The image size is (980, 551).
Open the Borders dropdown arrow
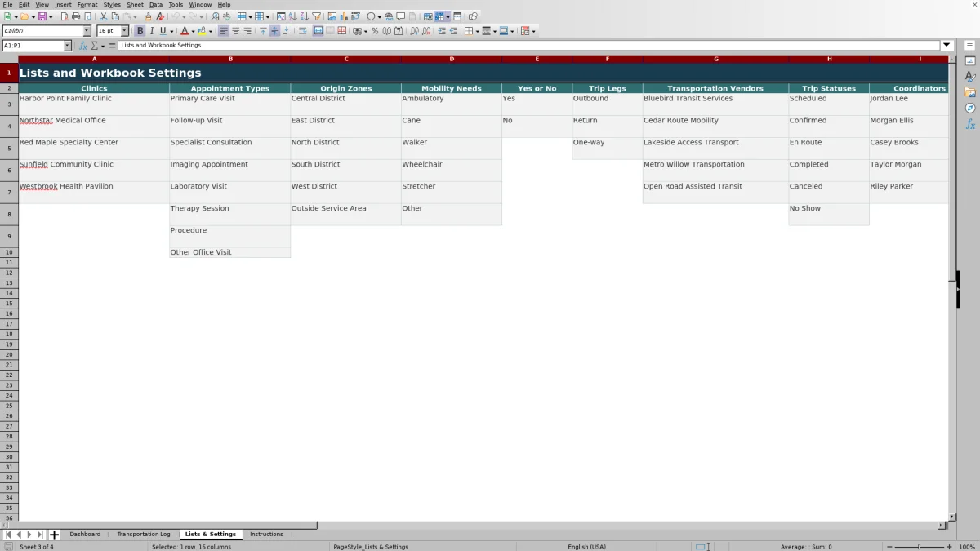(477, 31)
